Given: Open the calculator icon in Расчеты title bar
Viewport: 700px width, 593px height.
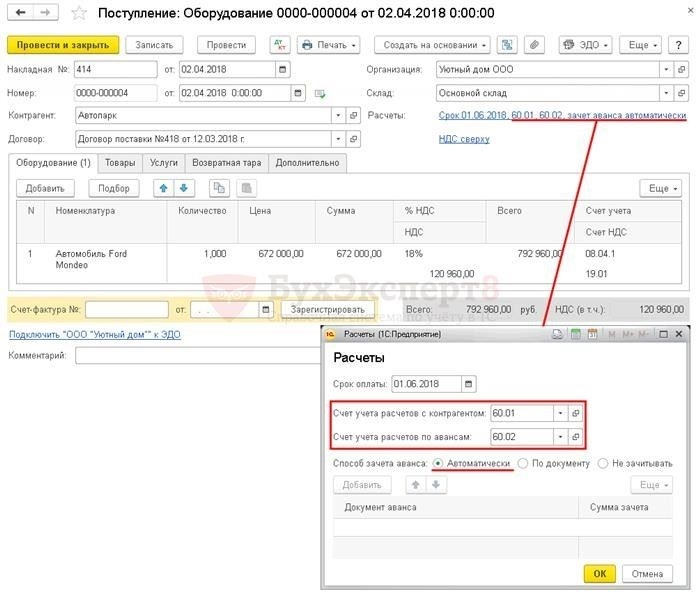Looking at the screenshot, I should pyautogui.click(x=576, y=334).
